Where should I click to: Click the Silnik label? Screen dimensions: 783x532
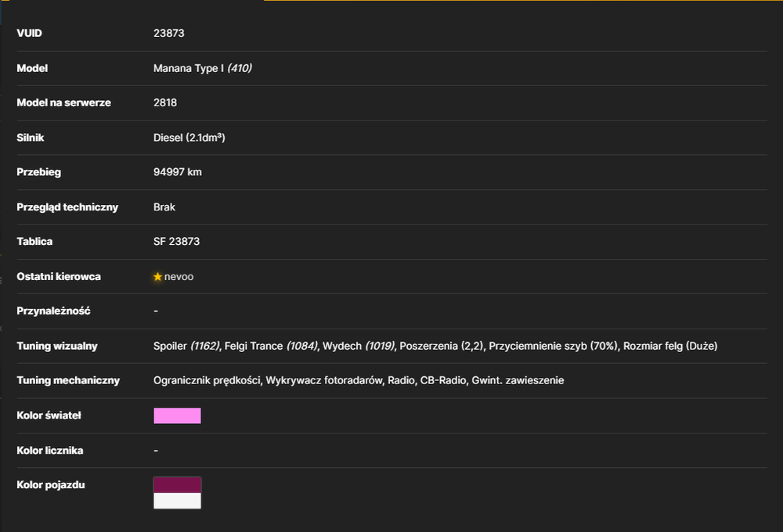[x=30, y=138]
